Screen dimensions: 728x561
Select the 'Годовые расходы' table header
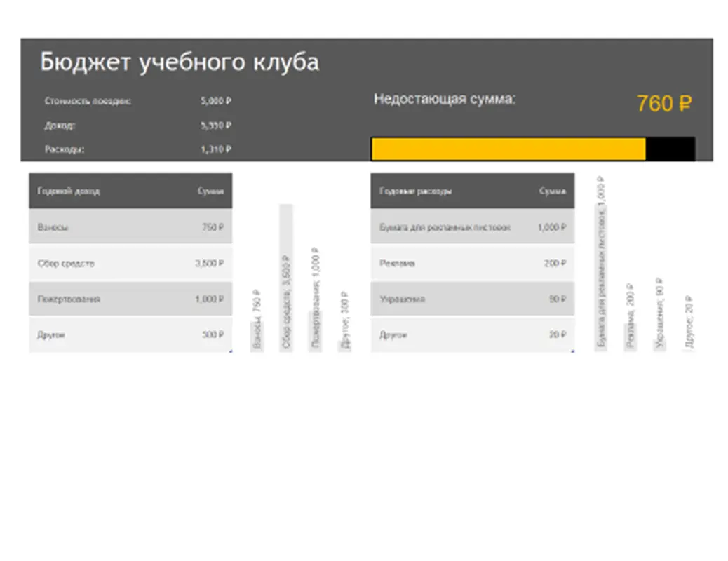click(415, 190)
